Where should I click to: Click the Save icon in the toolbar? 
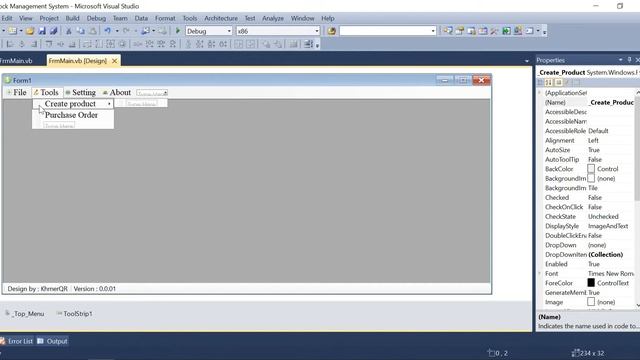pyautogui.click(x=42, y=31)
